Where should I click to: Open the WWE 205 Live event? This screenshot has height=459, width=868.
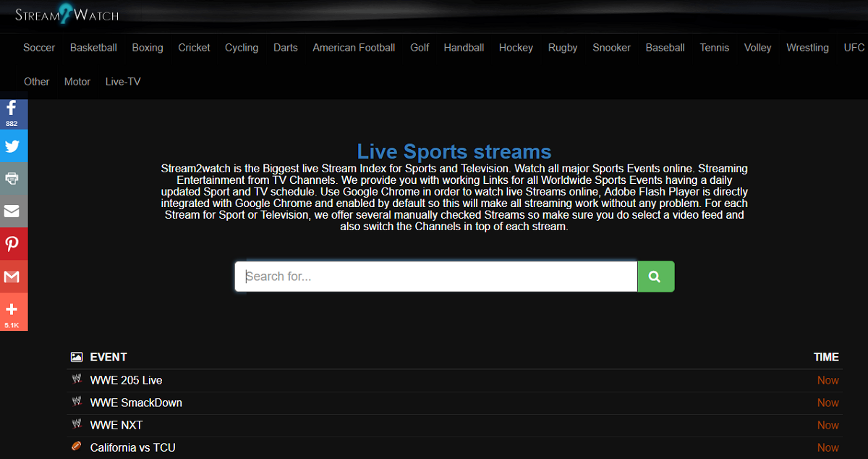tap(127, 380)
